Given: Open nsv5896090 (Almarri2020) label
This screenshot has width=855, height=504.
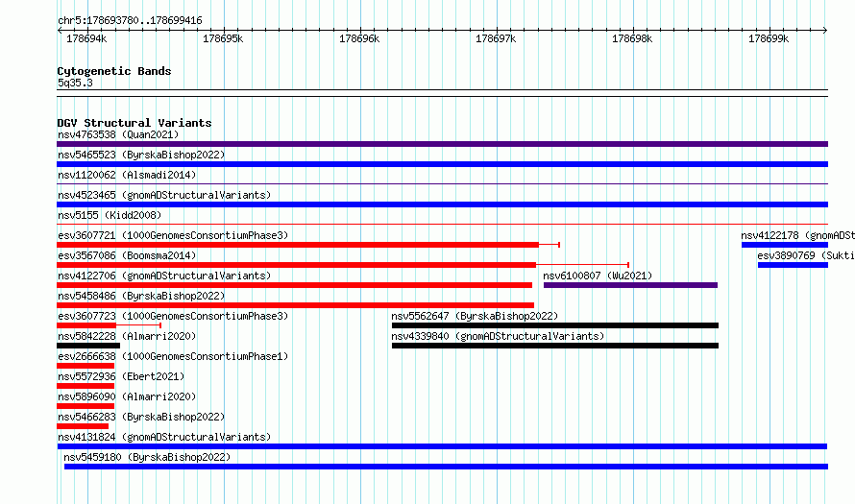Looking at the screenshot, I should 127,396.
